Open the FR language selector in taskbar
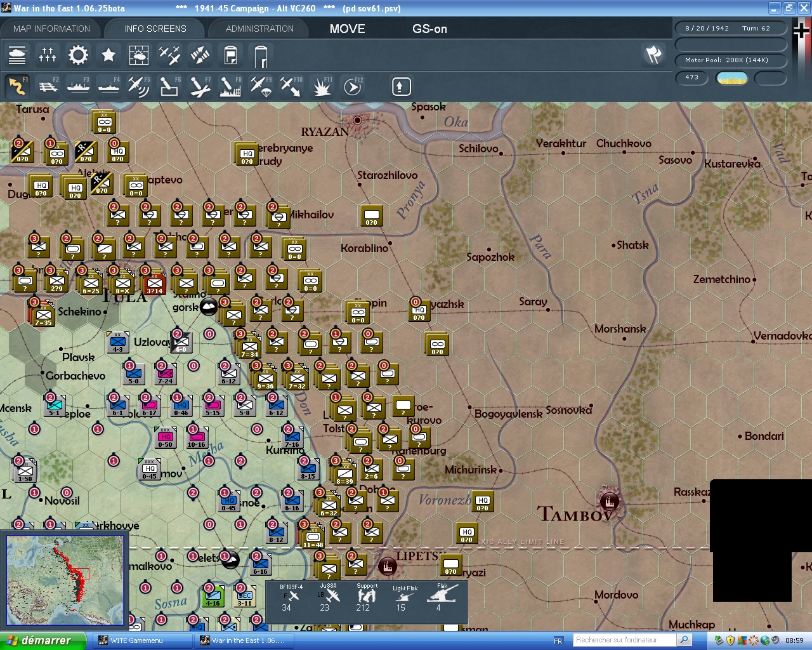This screenshot has width=812, height=650. click(557, 640)
